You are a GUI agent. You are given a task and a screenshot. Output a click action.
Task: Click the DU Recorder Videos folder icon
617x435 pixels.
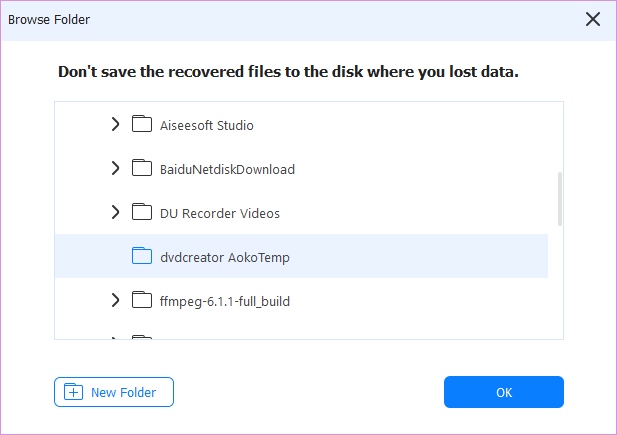[x=142, y=213]
